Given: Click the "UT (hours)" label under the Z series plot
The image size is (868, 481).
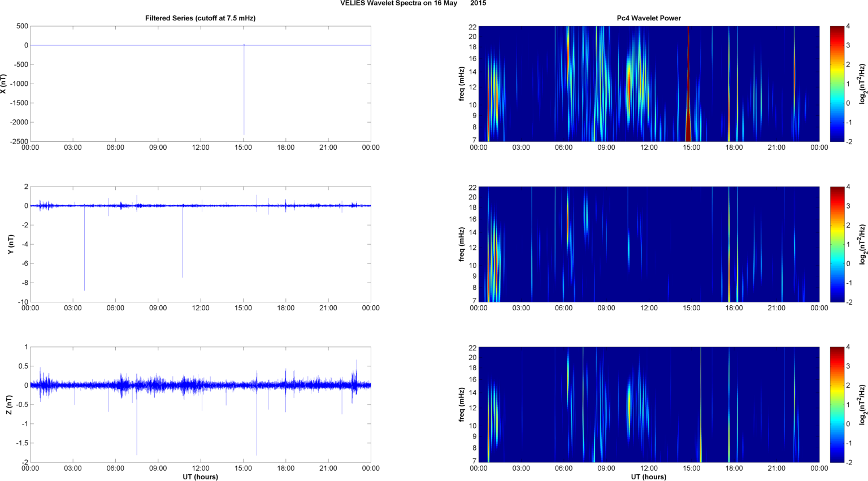Looking at the screenshot, I should (x=200, y=477).
